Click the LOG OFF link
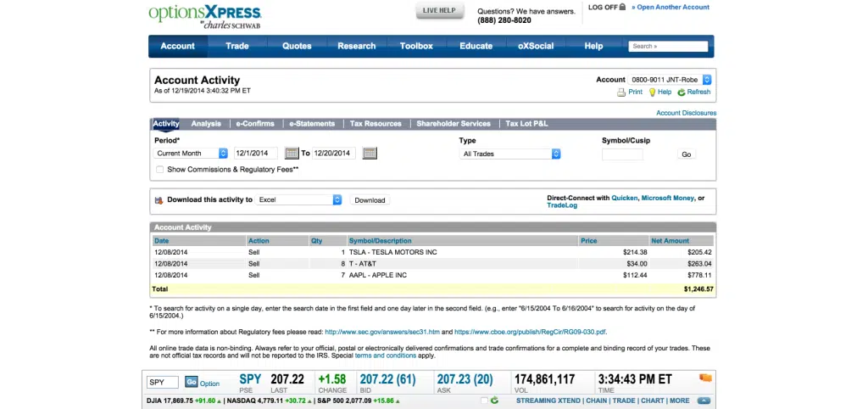868x409 pixels. [603, 7]
